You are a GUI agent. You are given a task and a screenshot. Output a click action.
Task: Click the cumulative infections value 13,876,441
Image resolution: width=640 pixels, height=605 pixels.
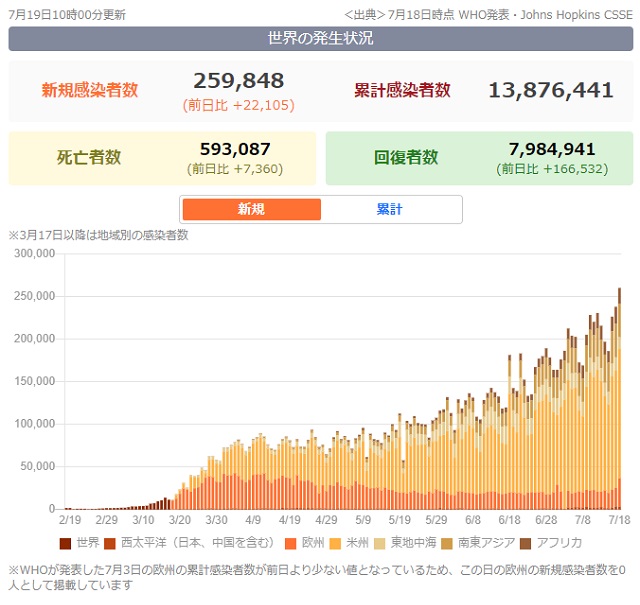click(551, 90)
